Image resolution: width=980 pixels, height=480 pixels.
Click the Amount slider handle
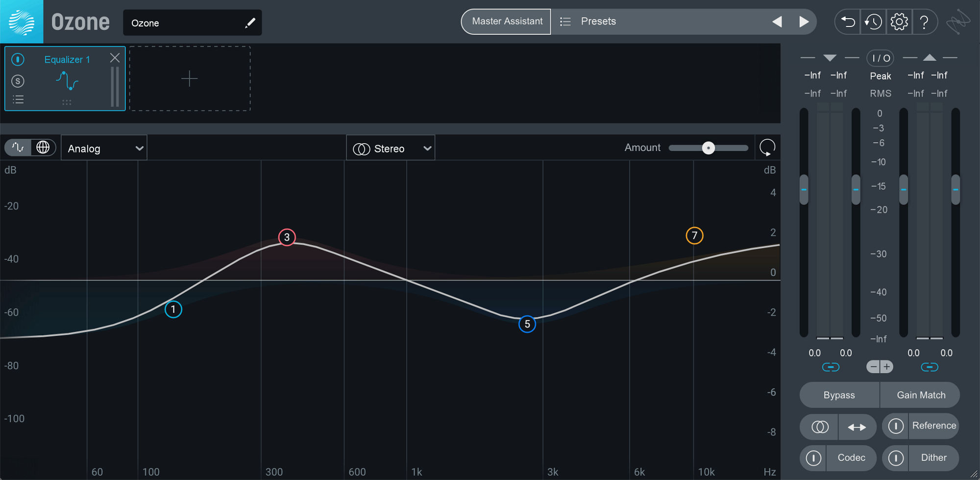[708, 148]
